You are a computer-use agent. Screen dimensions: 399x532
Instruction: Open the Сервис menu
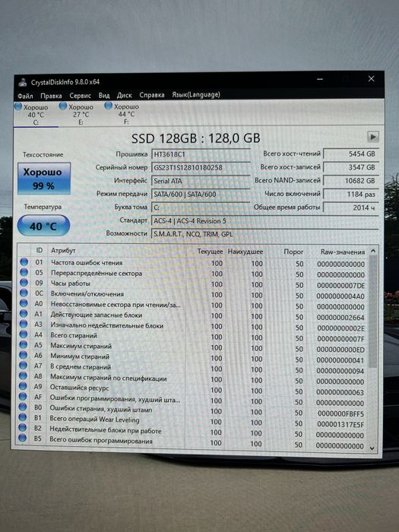point(80,96)
